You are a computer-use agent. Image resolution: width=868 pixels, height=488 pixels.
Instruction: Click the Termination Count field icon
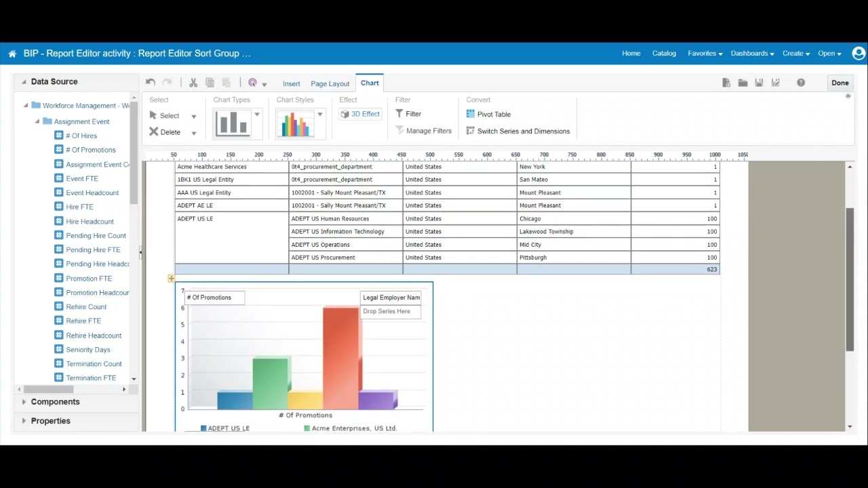point(59,363)
